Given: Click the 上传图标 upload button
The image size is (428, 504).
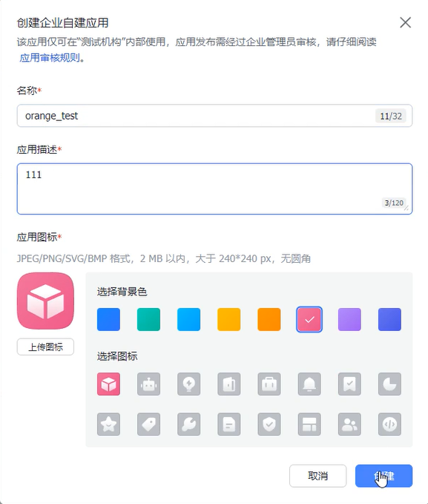Looking at the screenshot, I should [x=45, y=347].
